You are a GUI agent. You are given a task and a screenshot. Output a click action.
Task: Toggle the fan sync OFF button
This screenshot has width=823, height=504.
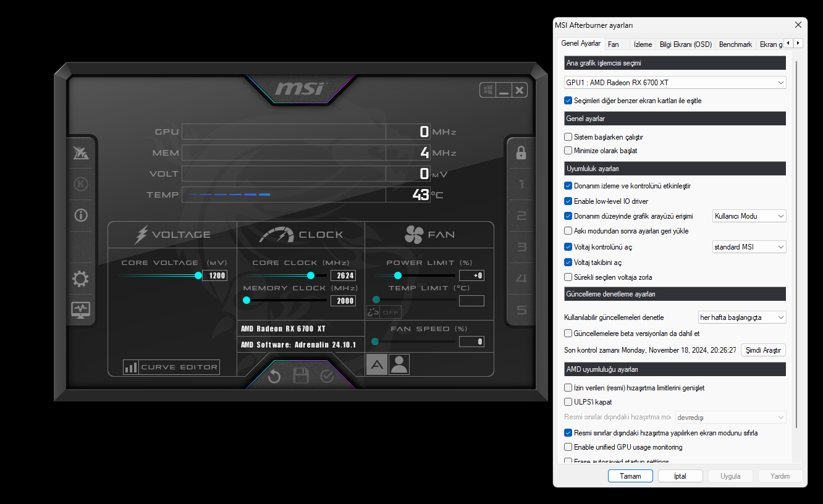click(384, 312)
